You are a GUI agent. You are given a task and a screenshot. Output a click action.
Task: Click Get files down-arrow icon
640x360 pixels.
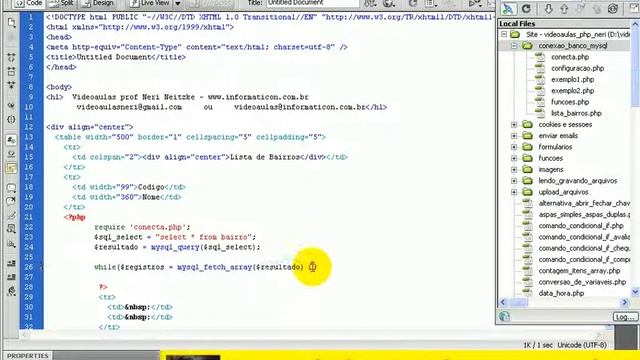click(x=548, y=9)
